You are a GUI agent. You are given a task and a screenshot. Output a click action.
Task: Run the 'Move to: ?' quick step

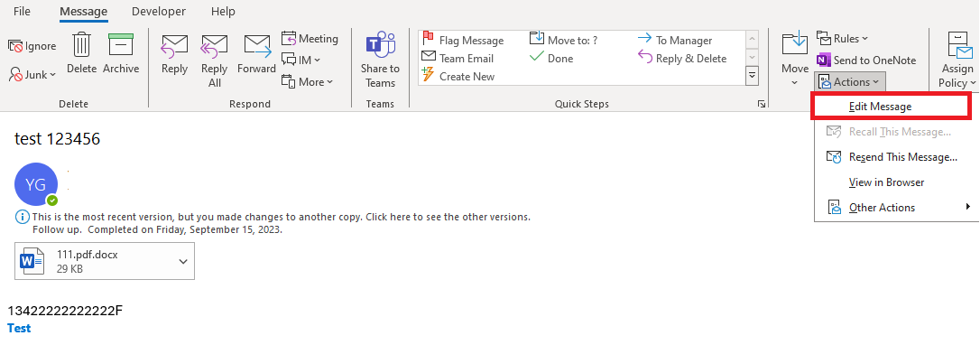click(x=564, y=40)
